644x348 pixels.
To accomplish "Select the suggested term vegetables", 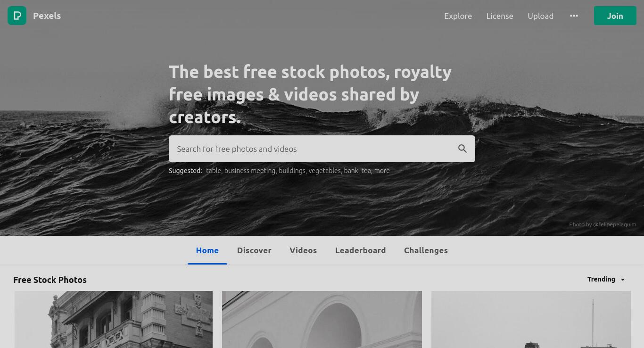I will tap(324, 171).
